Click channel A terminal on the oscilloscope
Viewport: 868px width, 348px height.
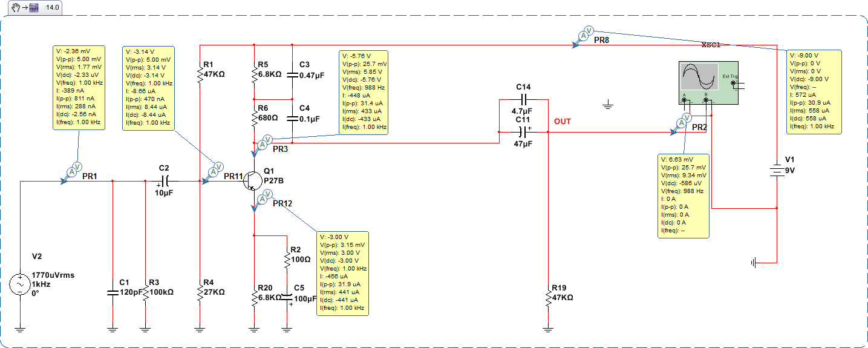(684, 100)
